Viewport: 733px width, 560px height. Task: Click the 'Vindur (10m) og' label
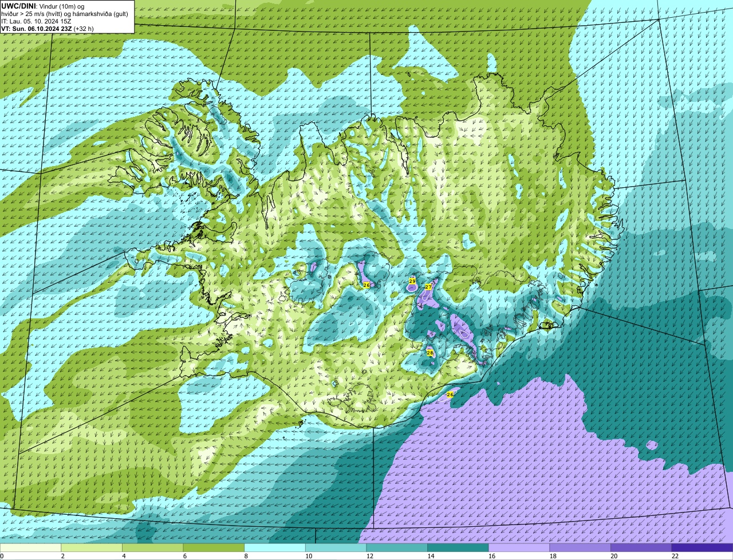pyautogui.click(x=61, y=6)
